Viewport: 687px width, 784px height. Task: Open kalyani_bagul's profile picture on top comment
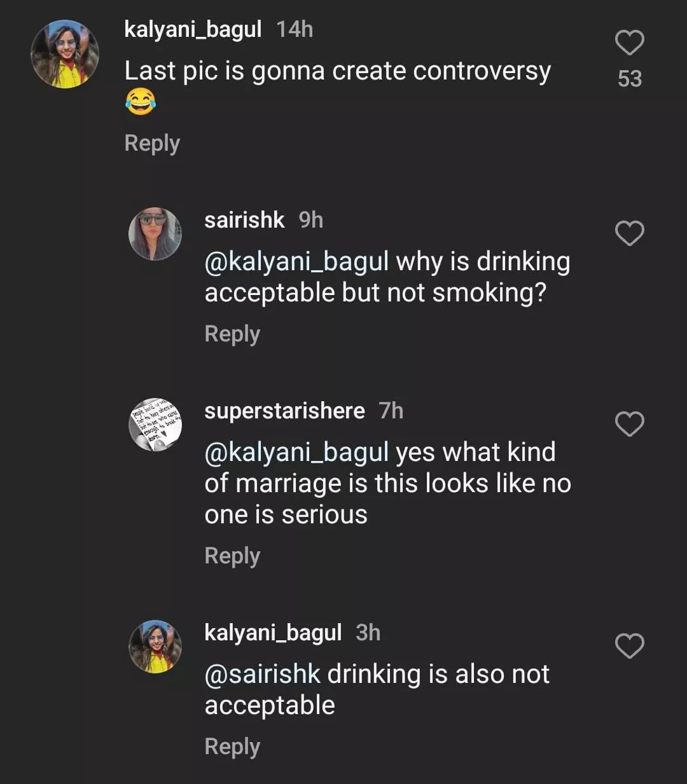(65, 54)
